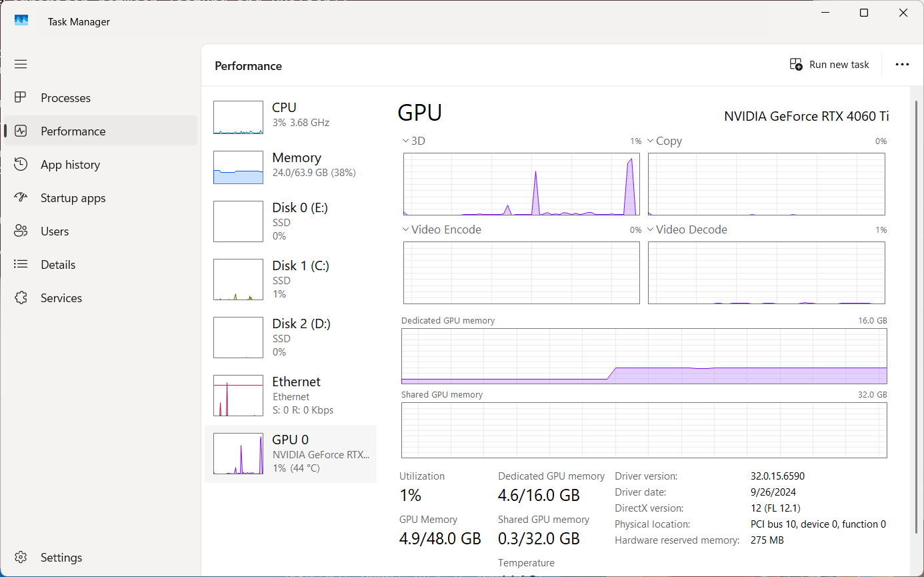This screenshot has width=924, height=577.
Task: Click the 3D engine utilization graph
Action: tap(521, 184)
